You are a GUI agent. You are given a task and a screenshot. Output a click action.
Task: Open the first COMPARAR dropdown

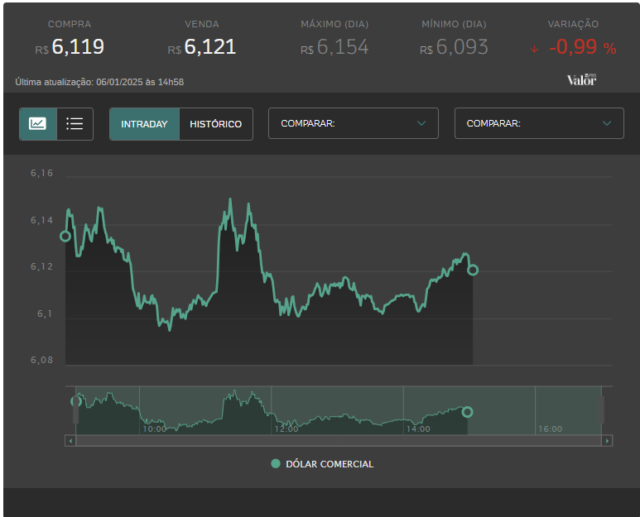pos(353,123)
